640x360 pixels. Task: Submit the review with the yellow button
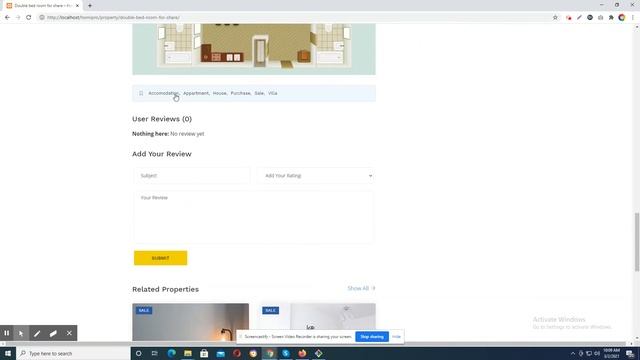pyautogui.click(x=160, y=258)
